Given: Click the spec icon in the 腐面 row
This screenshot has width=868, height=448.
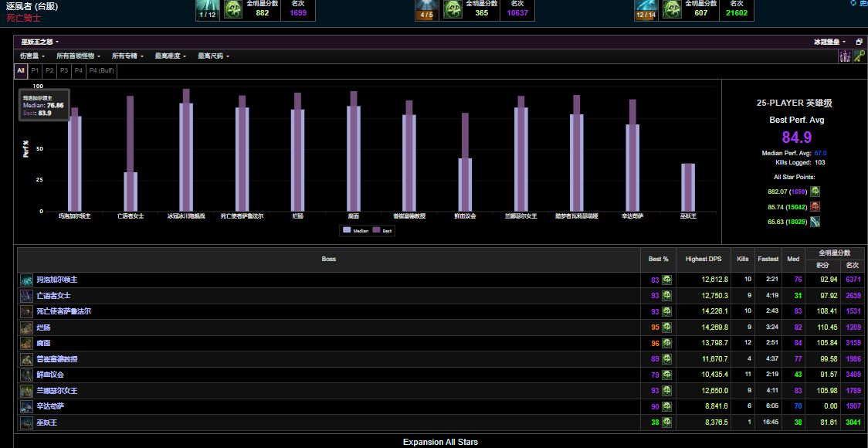Looking at the screenshot, I should tap(666, 343).
